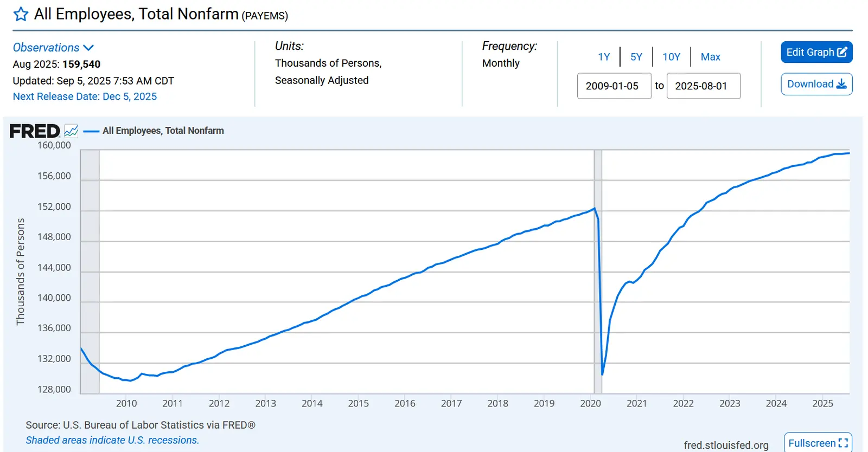Open the Observations dropdown label
The height and width of the screenshot is (452, 868).
46,48
